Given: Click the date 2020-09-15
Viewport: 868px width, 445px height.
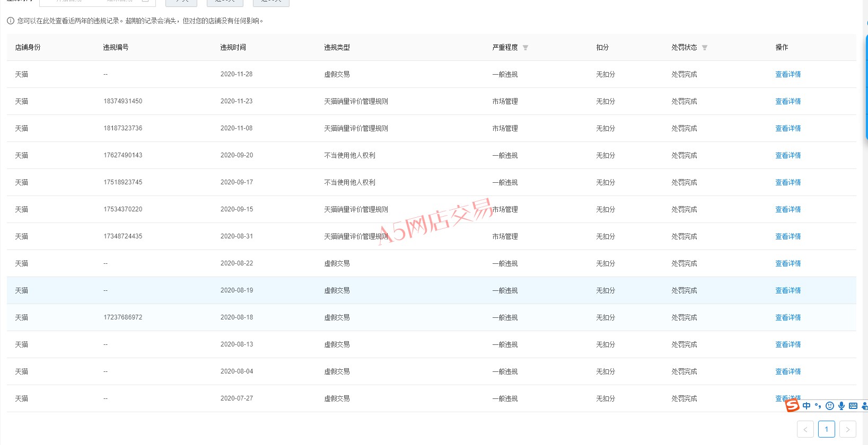Looking at the screenshot, I should click(x=237, y=209).
